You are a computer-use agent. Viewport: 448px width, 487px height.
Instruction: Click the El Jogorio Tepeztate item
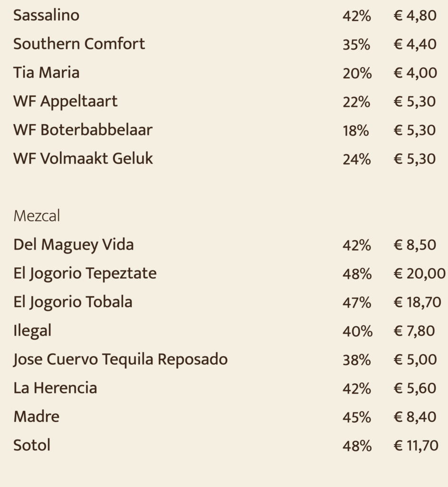click(x=85, y=274)
